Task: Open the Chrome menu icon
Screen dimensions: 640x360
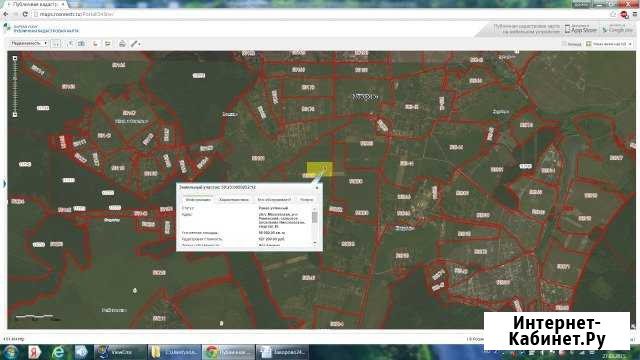Action: point(635,14)
